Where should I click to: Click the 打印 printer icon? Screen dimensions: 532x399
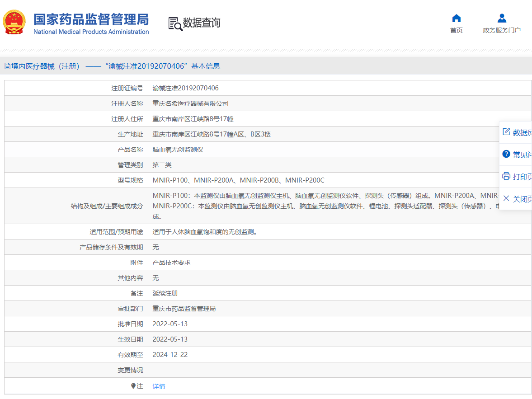pos(506,176)
